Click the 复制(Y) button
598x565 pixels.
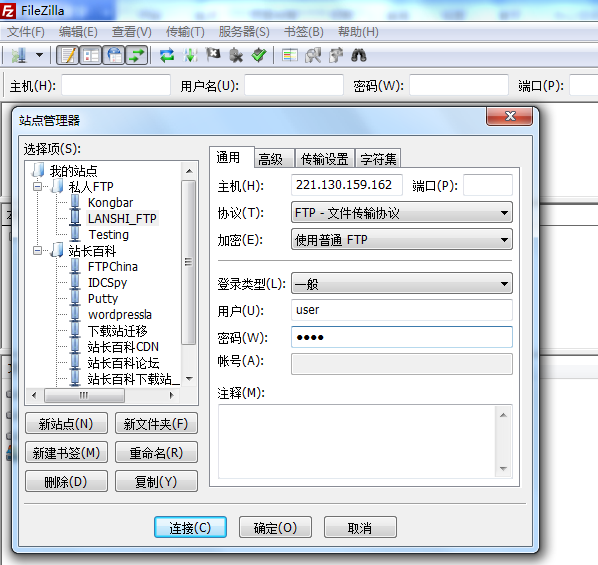pos(156,481)
